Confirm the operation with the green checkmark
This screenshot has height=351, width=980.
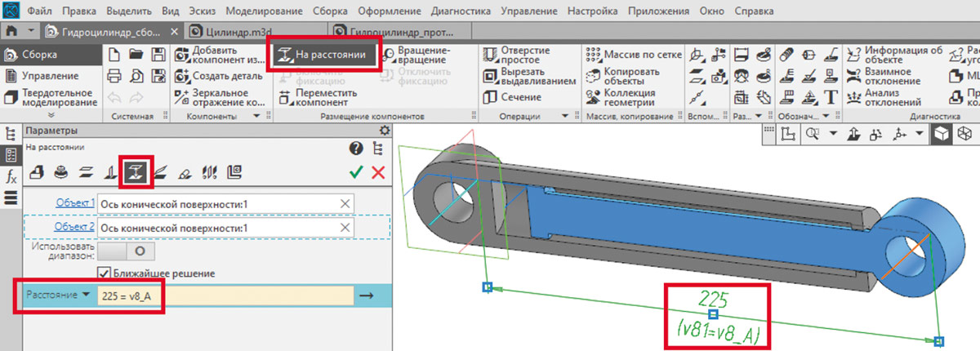pos(355,172)
